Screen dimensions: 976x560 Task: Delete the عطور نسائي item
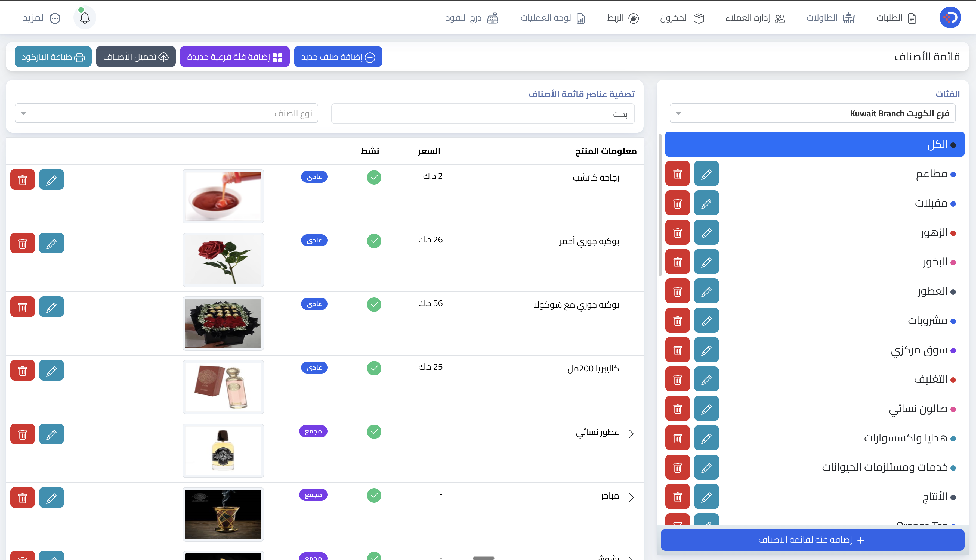[x=22, y=434]
